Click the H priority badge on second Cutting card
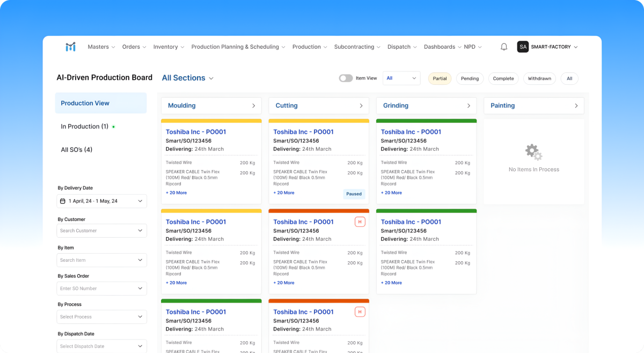The image size is (644, 353). (x=360, y=222)
